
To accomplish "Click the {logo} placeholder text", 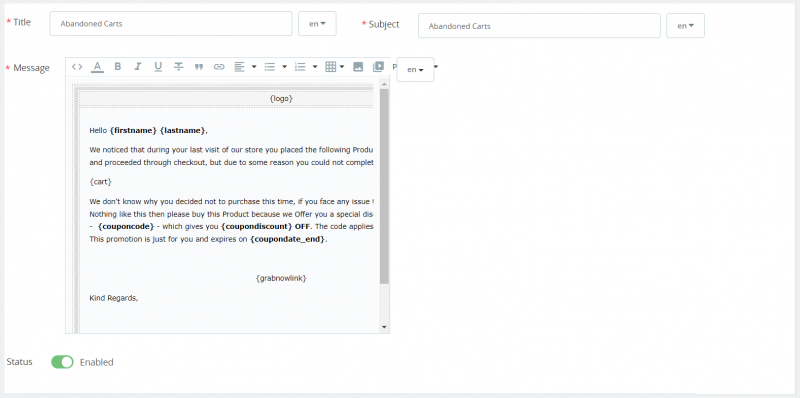I will (281, 98).
